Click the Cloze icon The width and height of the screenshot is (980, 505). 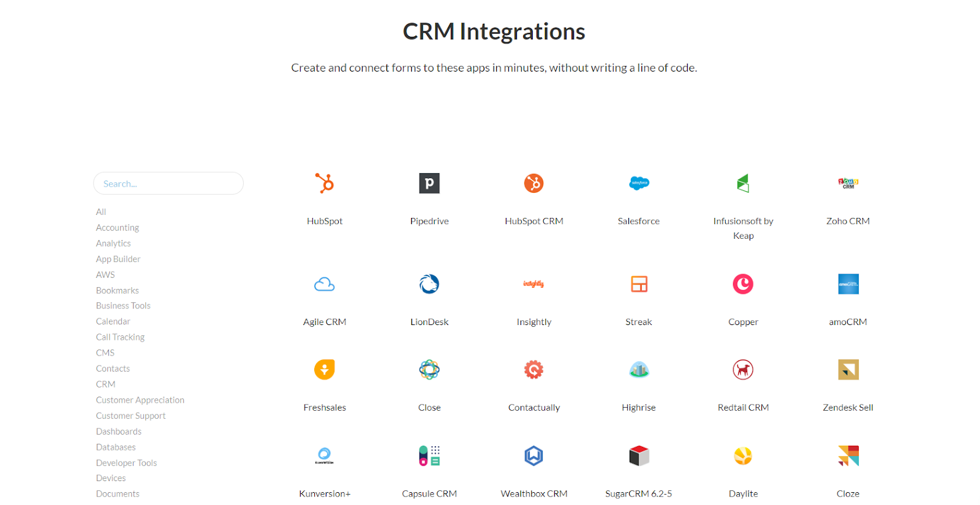tap(848, 455)
